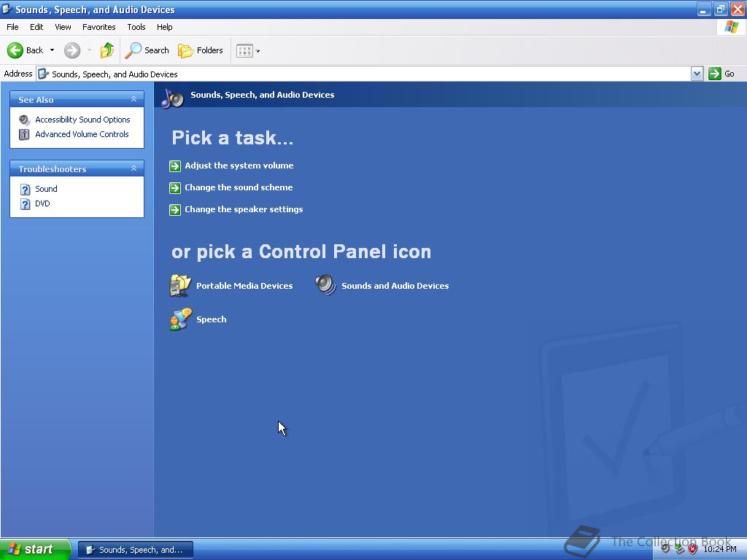Open the Favorites menu
Image resolution: width=747 pixels, height=560 pixels.
(x=98, y=27)
